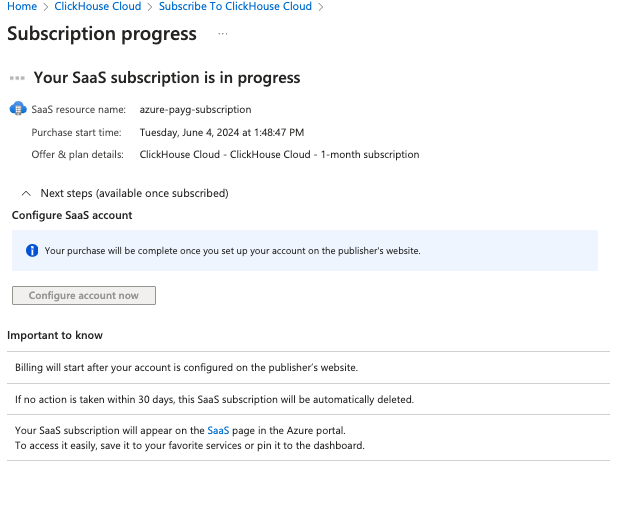
Task: Click the blue info icon in banner
Action: [x=32, y=250]
